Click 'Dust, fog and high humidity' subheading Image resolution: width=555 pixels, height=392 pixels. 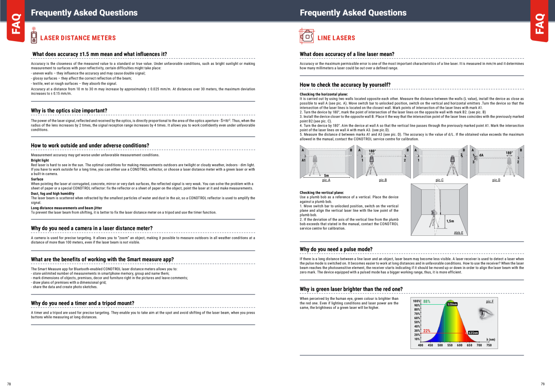[x=52, y=193]
